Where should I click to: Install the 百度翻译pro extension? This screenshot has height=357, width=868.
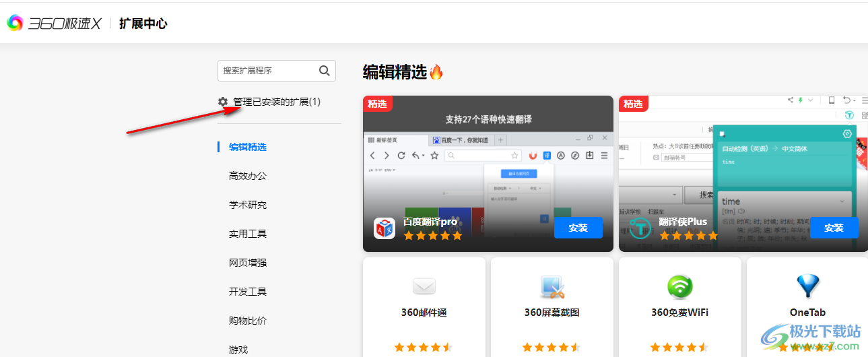click(x=578, y=228)
